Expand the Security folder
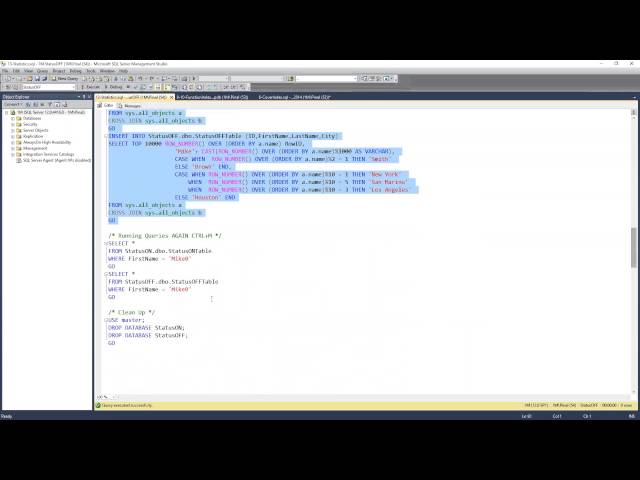640x480 pixels. (13, 124)
